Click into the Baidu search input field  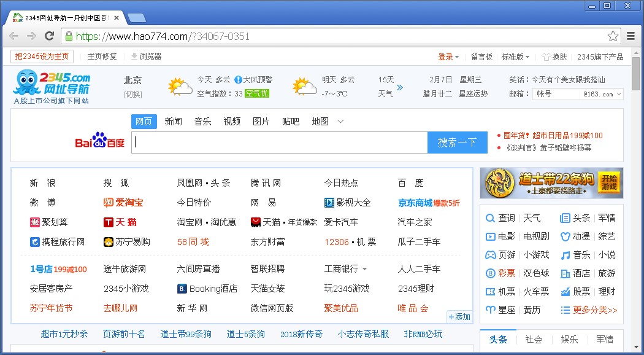(280, 142)
